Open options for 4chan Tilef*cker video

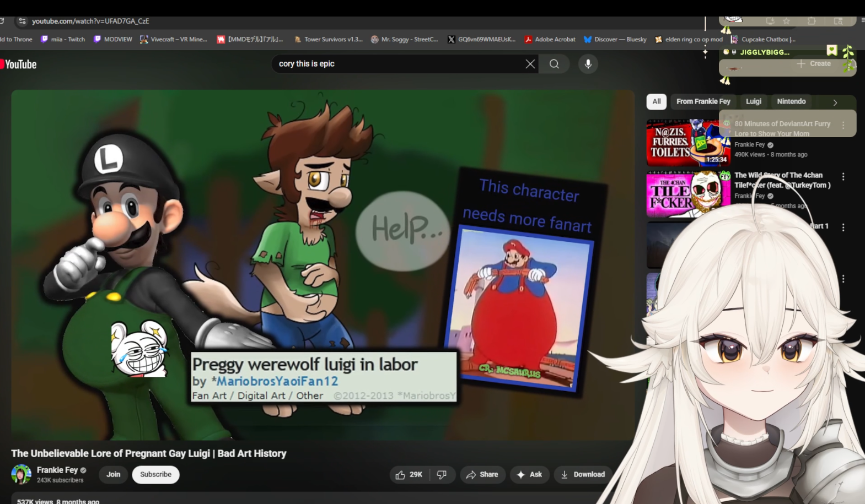pyautogui.click(x=843, y=176)
